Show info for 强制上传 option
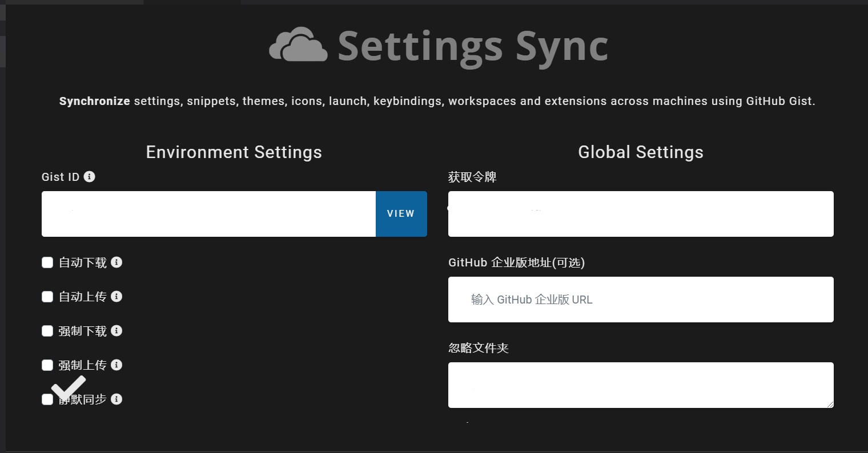 pos(116,365)
